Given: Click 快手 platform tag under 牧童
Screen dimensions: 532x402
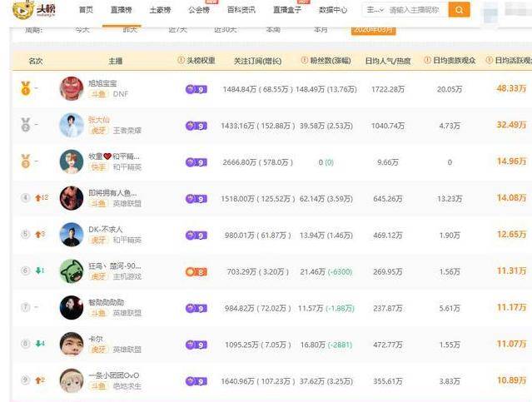Looking at the screenshot, I should (98, 167).
